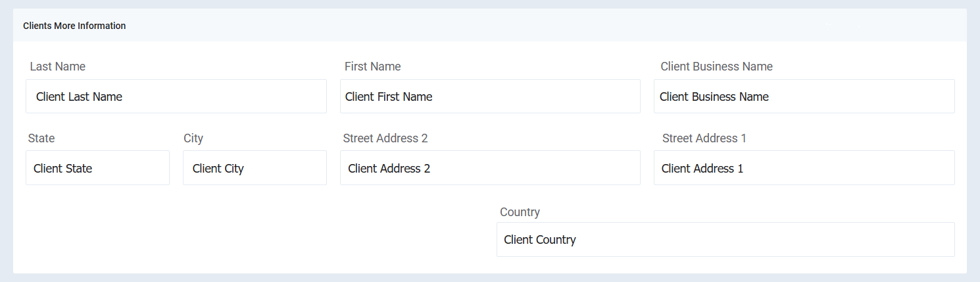980x282 pixels.
Task: Click the Street Address 1 label
Action: point(704,138)
